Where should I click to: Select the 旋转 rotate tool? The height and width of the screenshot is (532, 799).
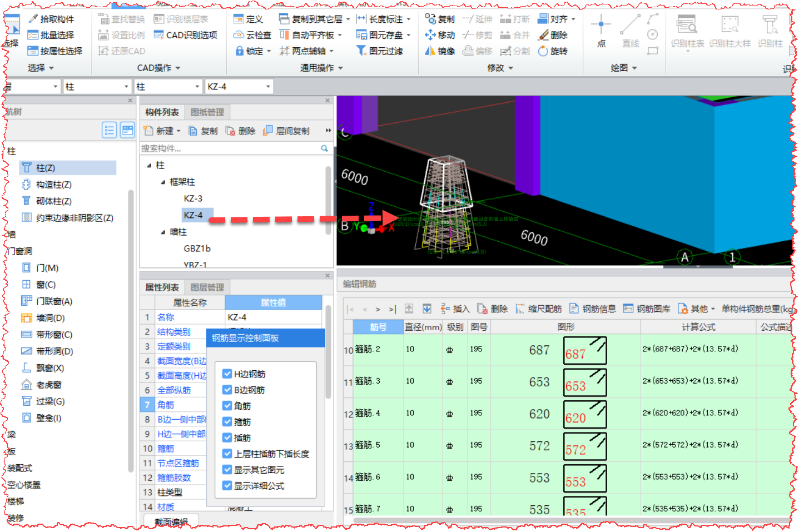553,51
